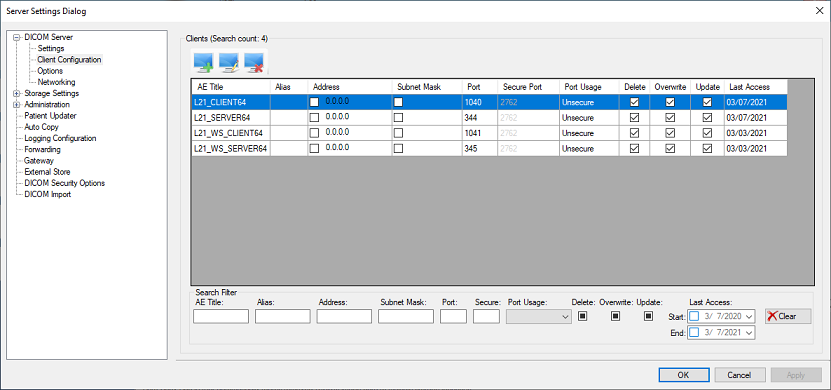Sort by Alias column header

point(289,87)
